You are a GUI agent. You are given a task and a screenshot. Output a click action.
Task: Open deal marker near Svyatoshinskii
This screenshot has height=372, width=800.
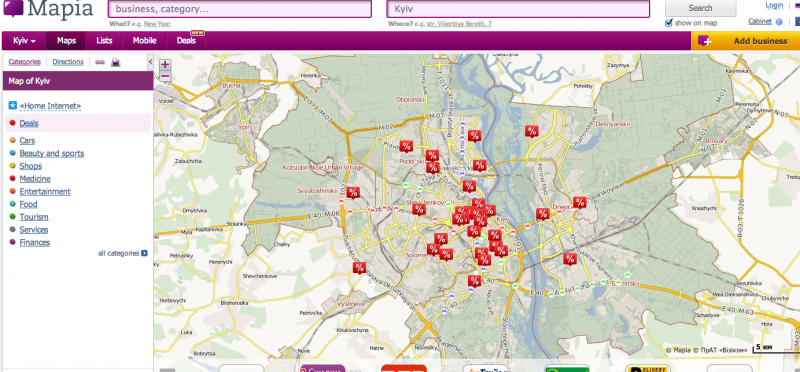[353, 193]
